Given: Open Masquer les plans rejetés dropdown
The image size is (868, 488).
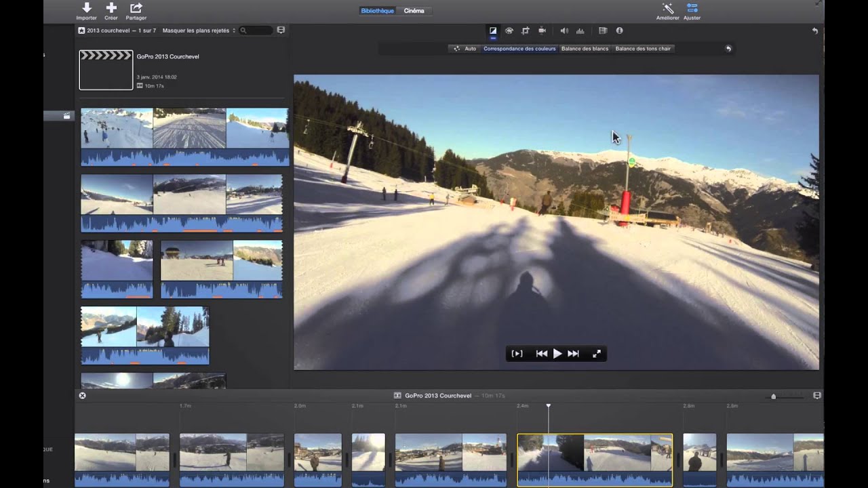Looking at the screenshot, I should (199, 30).
